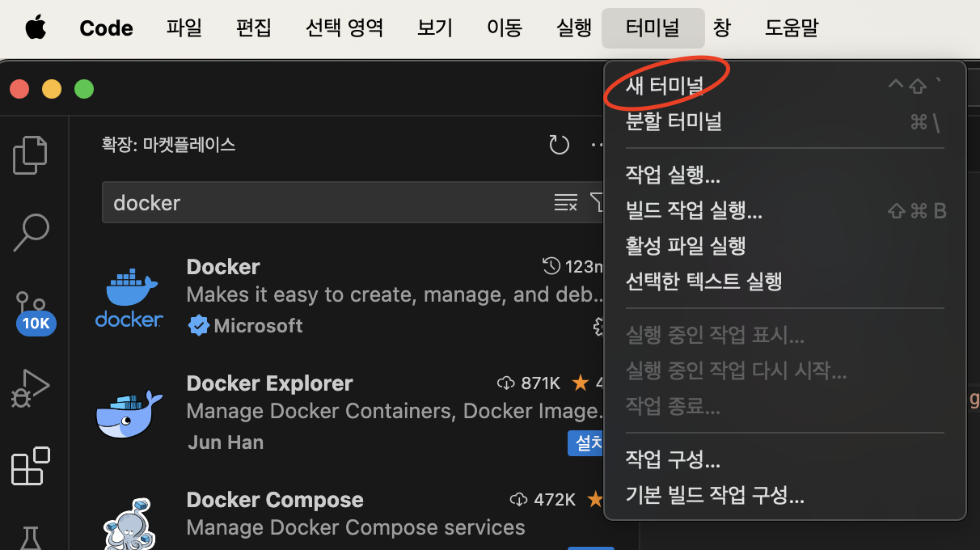Click the Microsoft publisher name
Screen dimensions: 980x550
[x=258, y=325]
